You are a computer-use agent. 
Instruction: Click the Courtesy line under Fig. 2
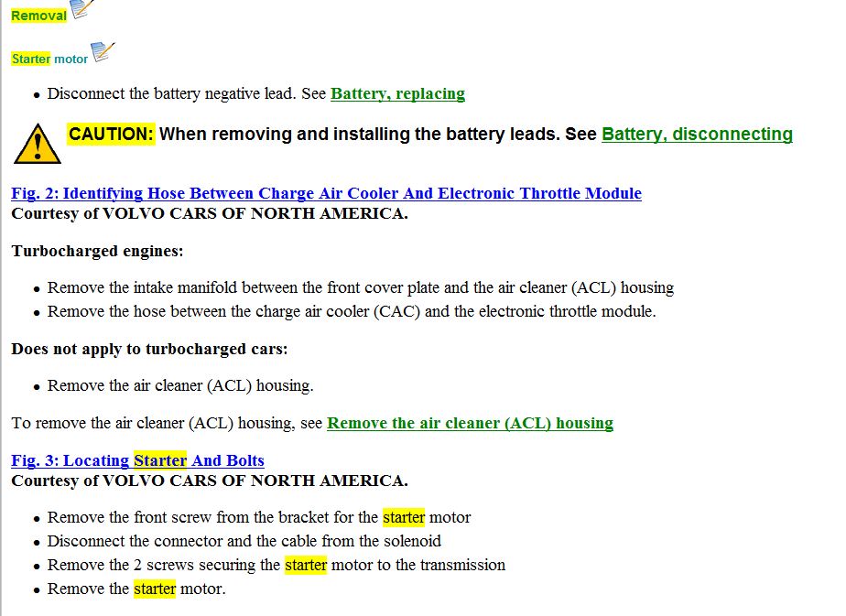[x=210, y=213]
